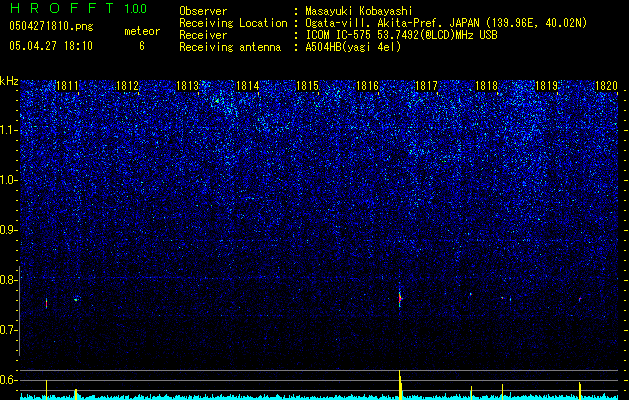Viewport: 629px width, 400px height.
Task: Click the strong meteor echo after 1816
Action: tap(400, 298)
